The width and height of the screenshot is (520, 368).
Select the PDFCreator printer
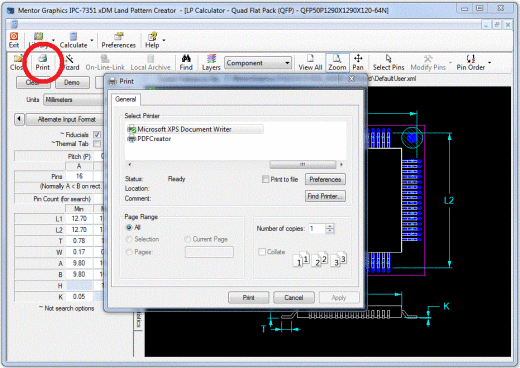[149, 139]
